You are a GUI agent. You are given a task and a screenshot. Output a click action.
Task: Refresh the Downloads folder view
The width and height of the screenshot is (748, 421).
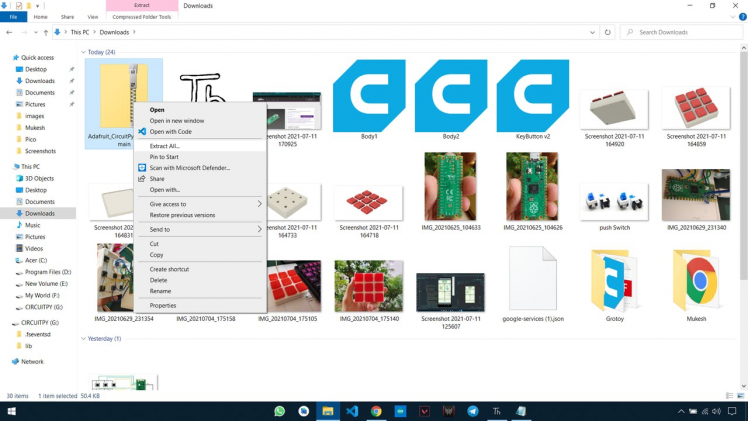point(607,32)
